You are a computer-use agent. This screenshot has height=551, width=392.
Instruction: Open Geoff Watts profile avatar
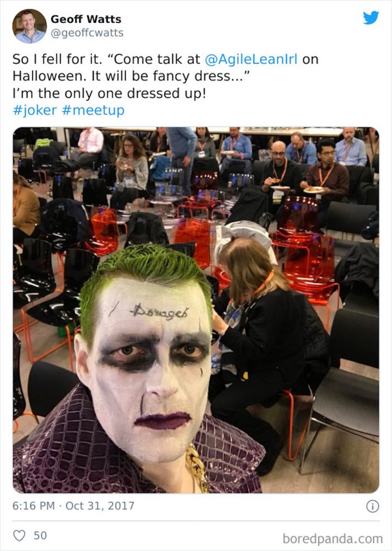point(29,26)
